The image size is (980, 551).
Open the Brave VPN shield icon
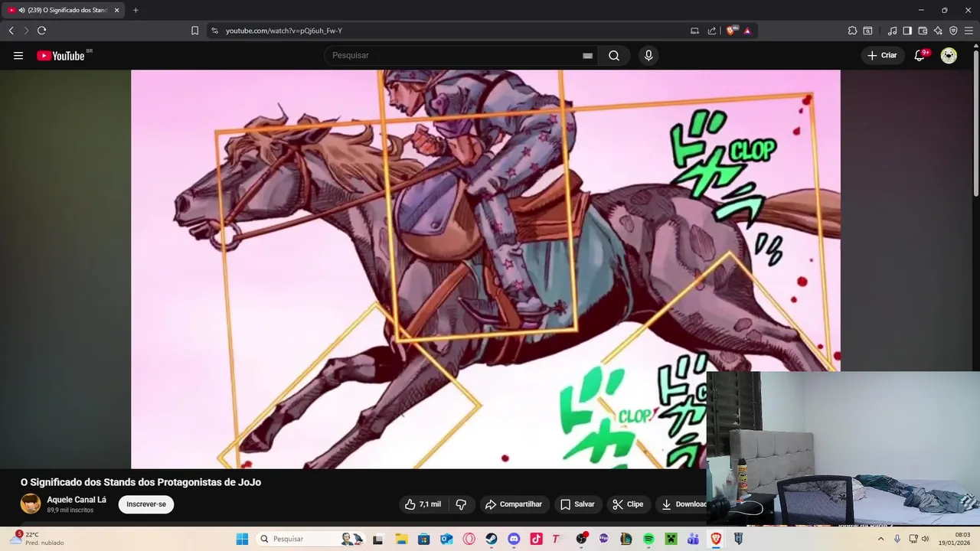[953, 31]
